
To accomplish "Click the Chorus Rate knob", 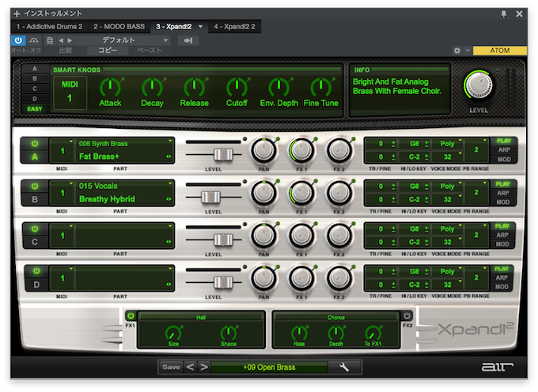I will pyautogui.click(x=299, y=333).
